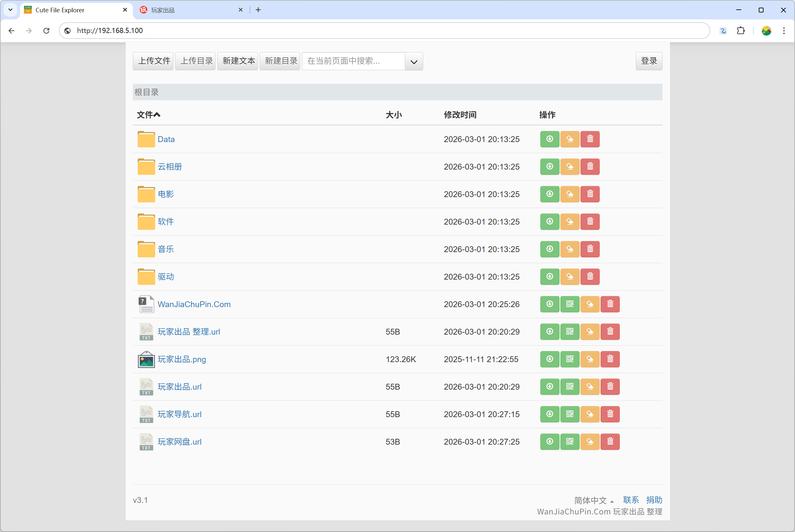
Task: Rename 玩家出品 整理.url using the eraser icon
Action: click(x=590, y=332)
